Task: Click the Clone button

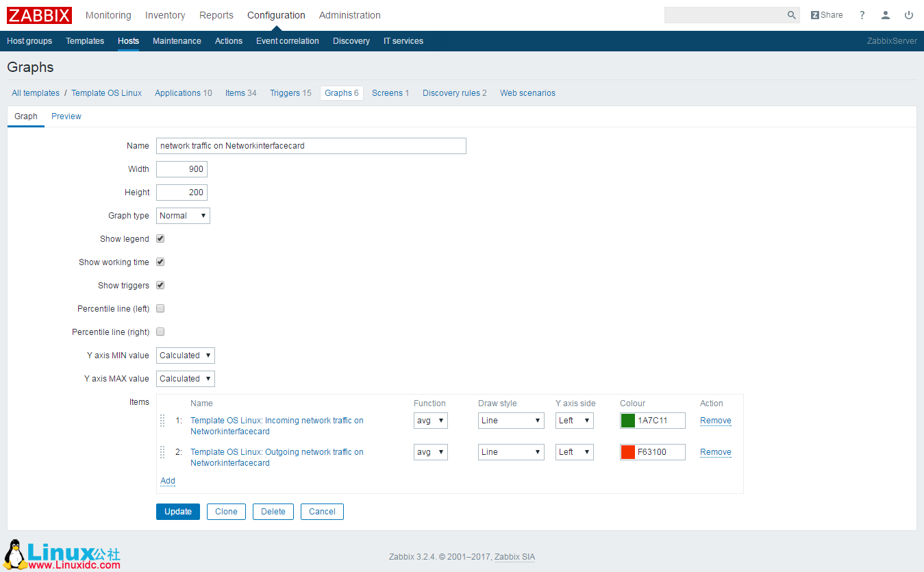Action: 226,511
